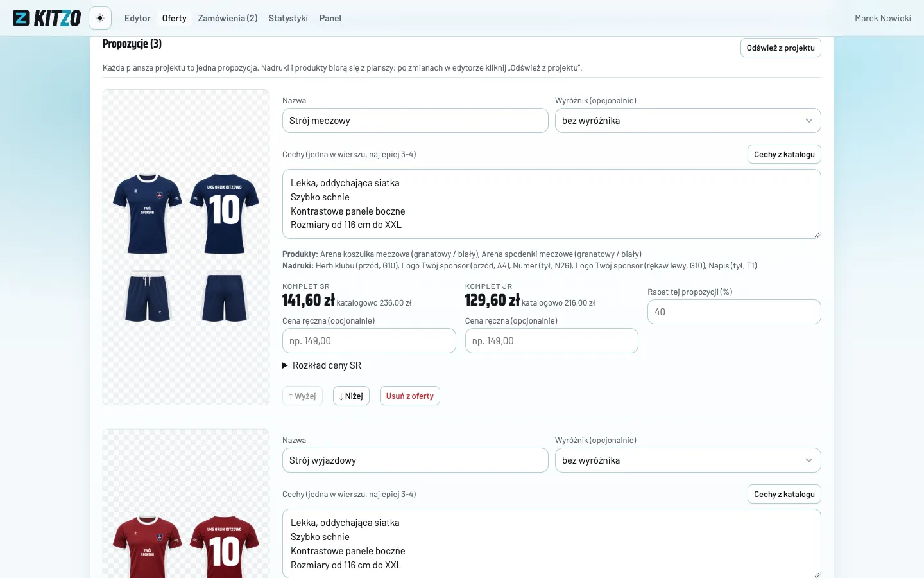Open the Edytor tab
Viewport: 924px width, 578px height.
pos(137,18)
